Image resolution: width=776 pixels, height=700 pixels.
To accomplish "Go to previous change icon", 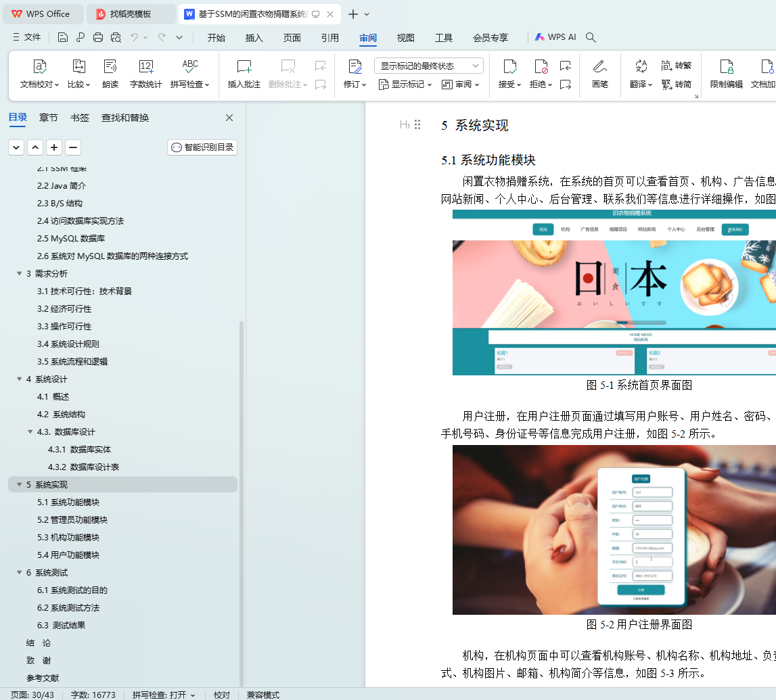I will (565, 66).
